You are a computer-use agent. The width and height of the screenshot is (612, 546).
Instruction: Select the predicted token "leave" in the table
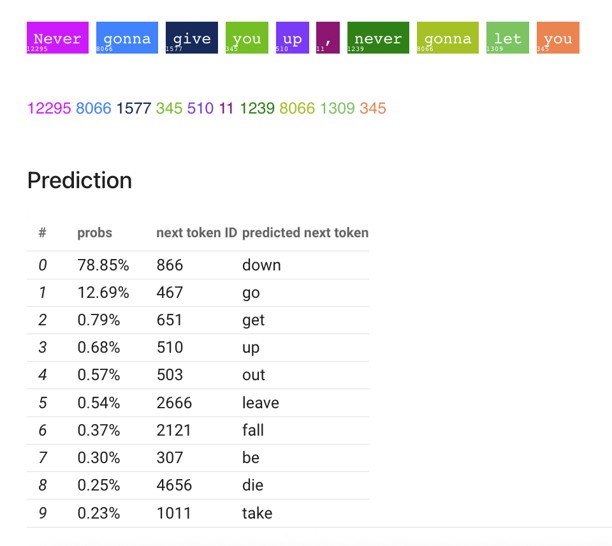click(260, 403)
